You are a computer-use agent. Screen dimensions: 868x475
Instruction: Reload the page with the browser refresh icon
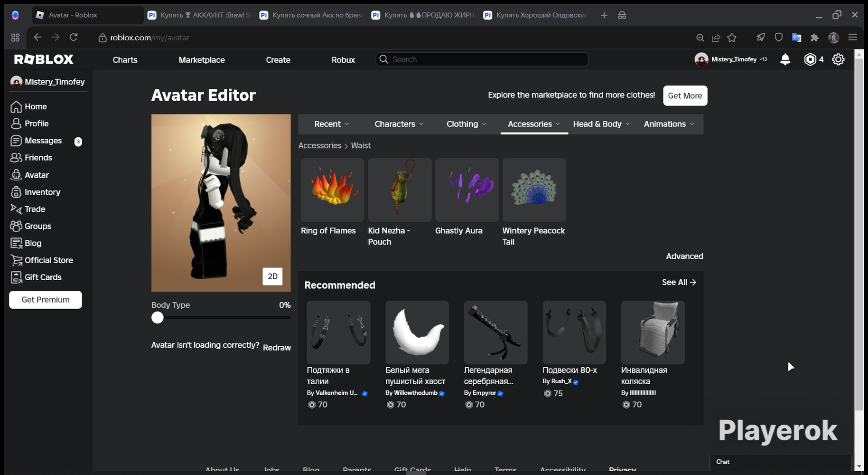click(x=74, y=38)
